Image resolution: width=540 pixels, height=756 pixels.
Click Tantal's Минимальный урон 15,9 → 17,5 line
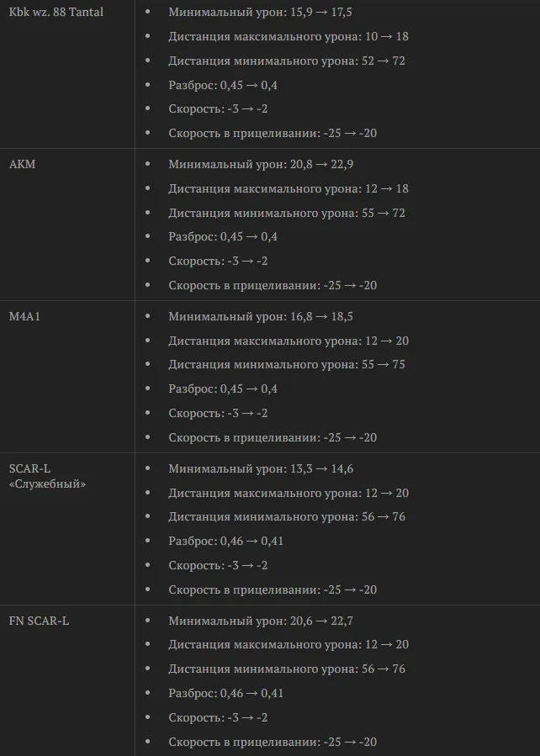pyautogui.click(x=260, y=12)
